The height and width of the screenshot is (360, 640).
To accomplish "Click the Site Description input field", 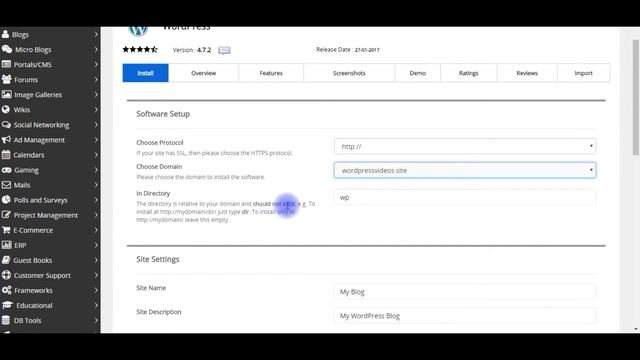I will tap(465, 316).
